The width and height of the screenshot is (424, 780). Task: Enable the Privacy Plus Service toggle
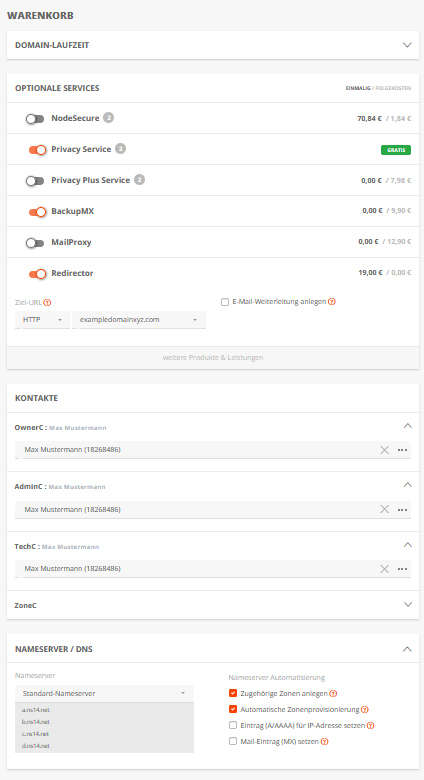point(35,181)
